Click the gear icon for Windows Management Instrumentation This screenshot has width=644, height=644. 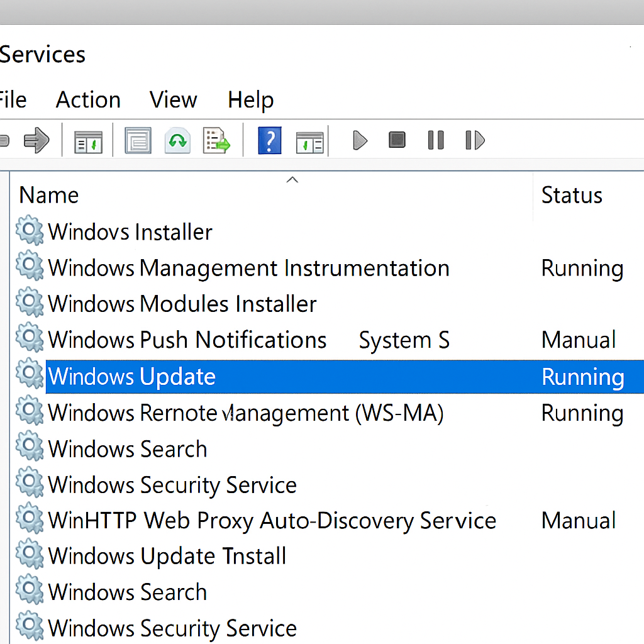click(x=30, y=266)
